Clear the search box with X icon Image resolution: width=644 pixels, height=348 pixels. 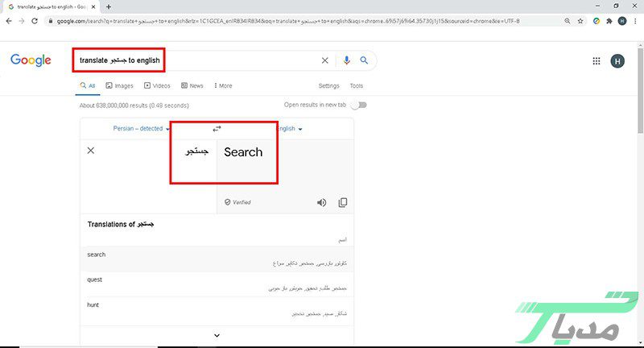click(325, 60)
